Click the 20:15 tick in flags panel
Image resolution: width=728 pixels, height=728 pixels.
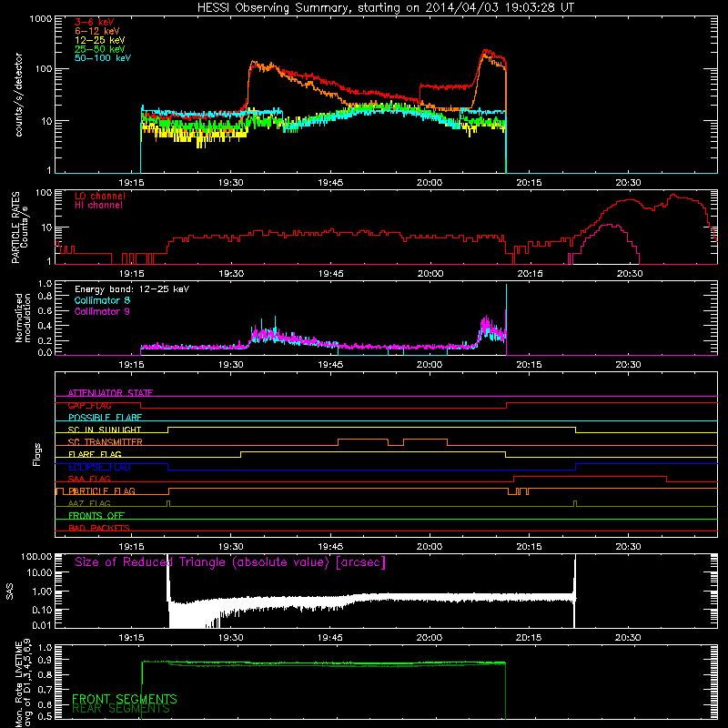(x=529, y=547)
